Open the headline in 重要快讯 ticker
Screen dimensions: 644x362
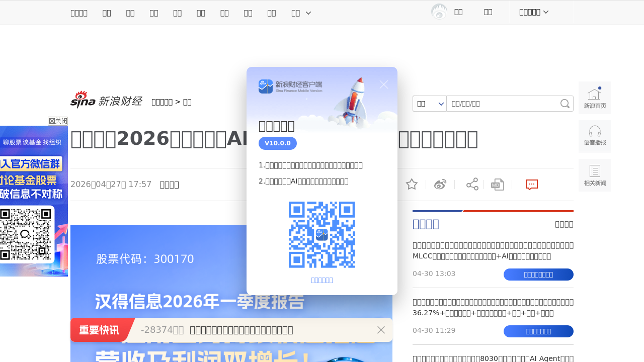[242, 330]
